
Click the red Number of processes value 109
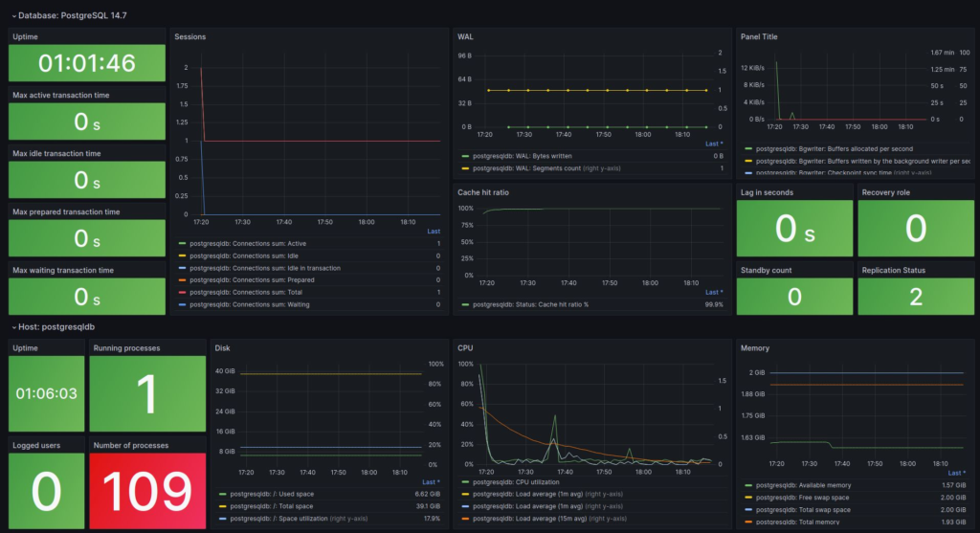[147, 491]
